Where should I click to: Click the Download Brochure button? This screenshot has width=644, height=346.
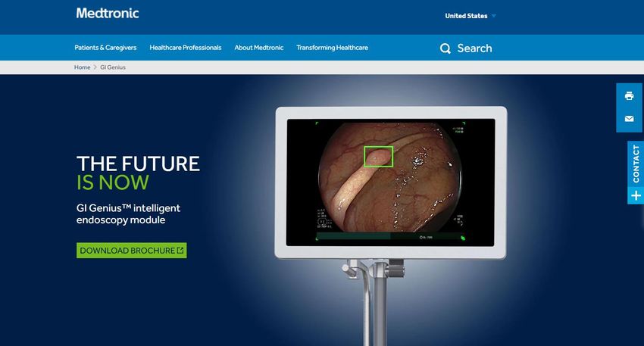pos(131,251)
